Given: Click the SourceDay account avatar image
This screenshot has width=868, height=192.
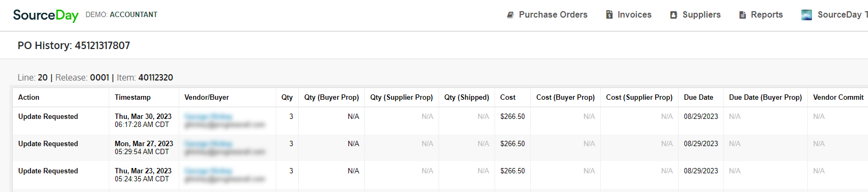Looking at the screenshot, I should coord(807,15).
